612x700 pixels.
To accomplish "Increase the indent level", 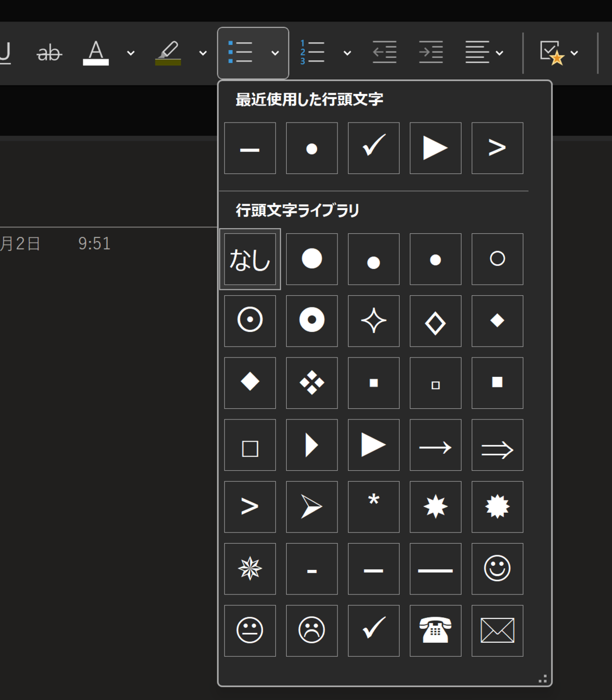I will pyautogui.click(x=430, y=52).
